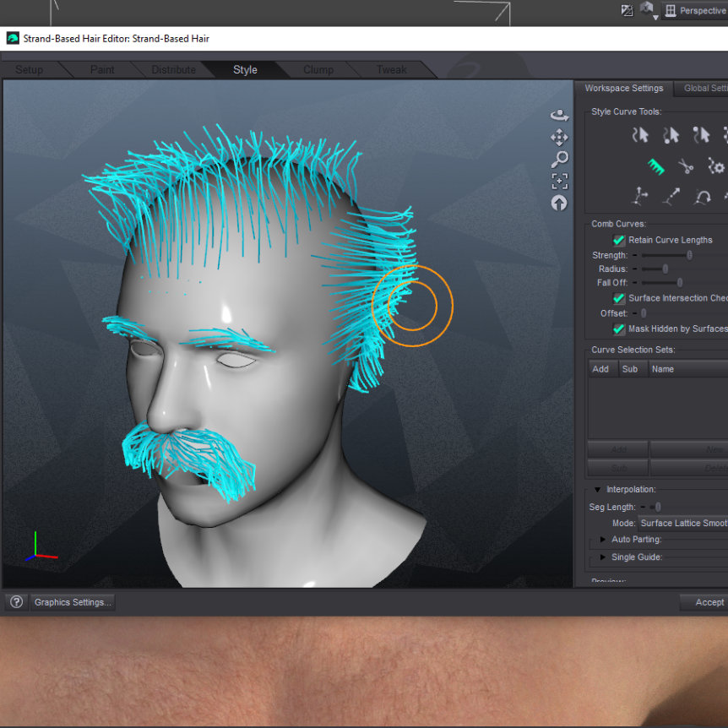Click the orbit view icon in viewport
The image size is (728, 728).
pos(559,115)
